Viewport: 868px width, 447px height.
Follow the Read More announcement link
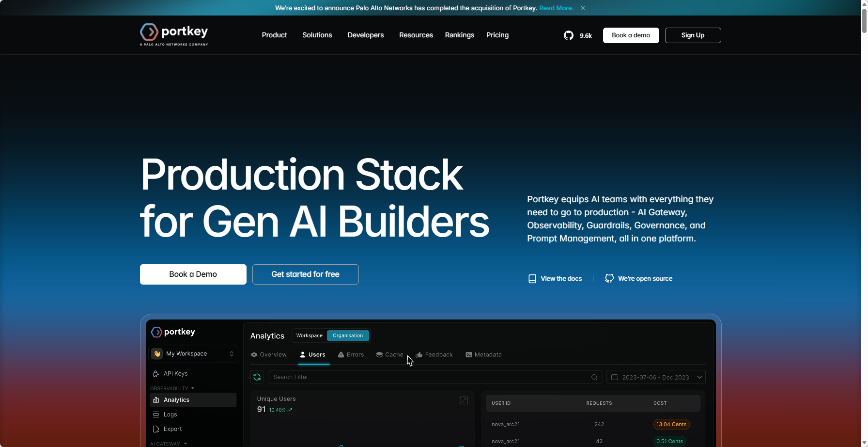557,8
